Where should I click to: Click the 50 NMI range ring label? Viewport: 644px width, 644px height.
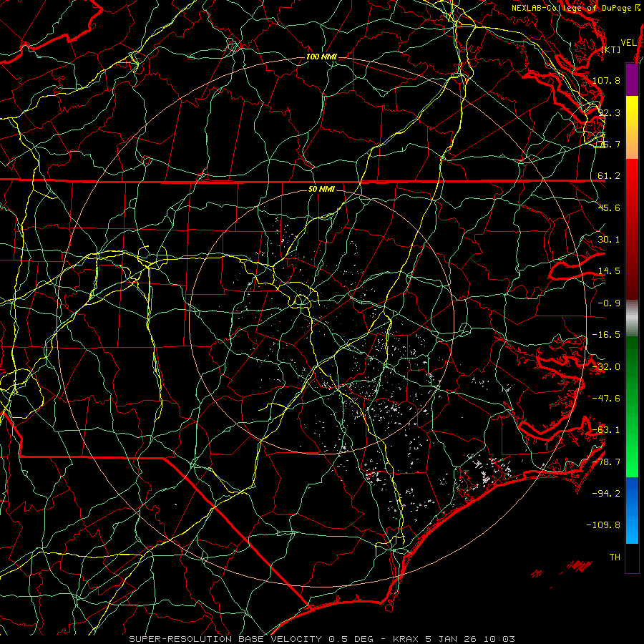click(x=321, y=190)
